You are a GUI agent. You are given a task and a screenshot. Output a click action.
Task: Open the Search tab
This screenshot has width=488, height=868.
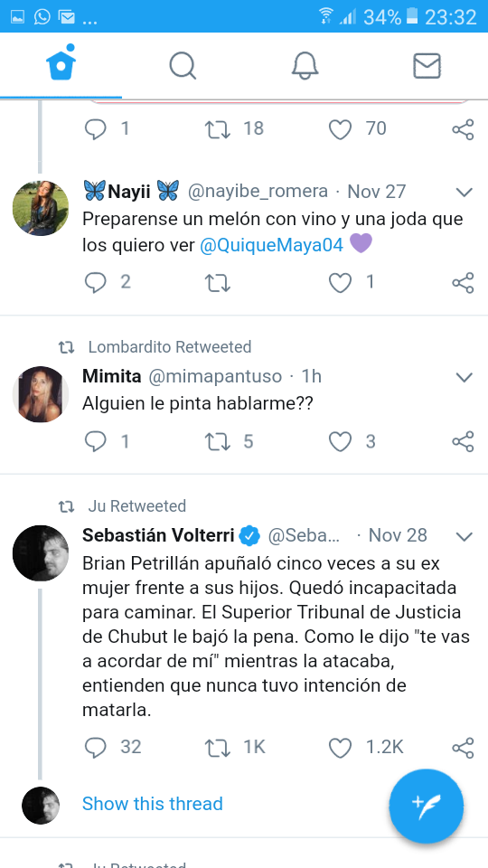coord(183,66)
